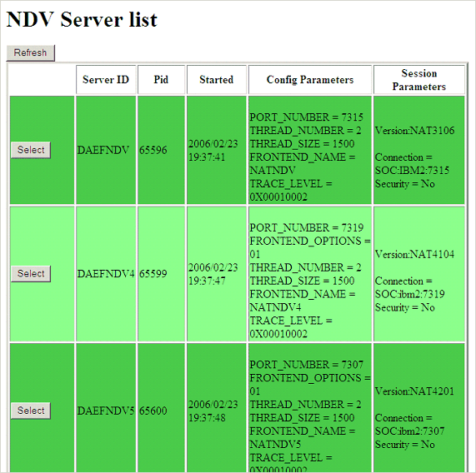Click SOC:ibm2:7307 connection text

[410, 431]
